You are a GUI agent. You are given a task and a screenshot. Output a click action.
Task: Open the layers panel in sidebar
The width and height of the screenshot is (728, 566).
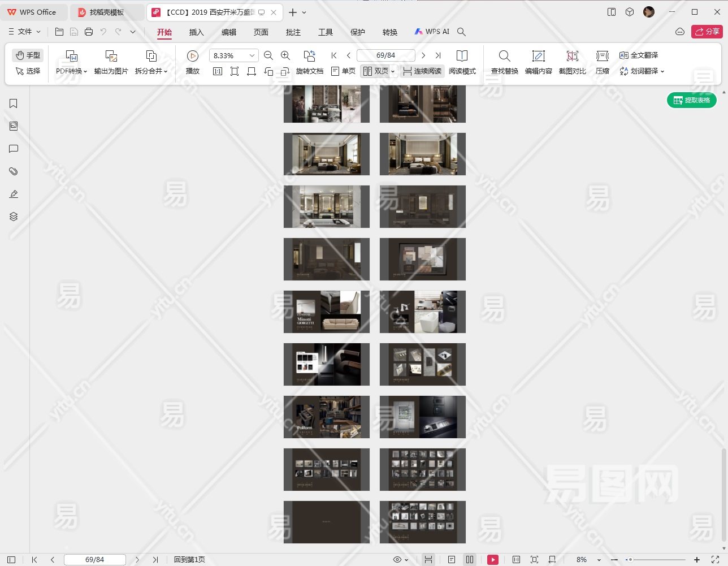[14, 217]
